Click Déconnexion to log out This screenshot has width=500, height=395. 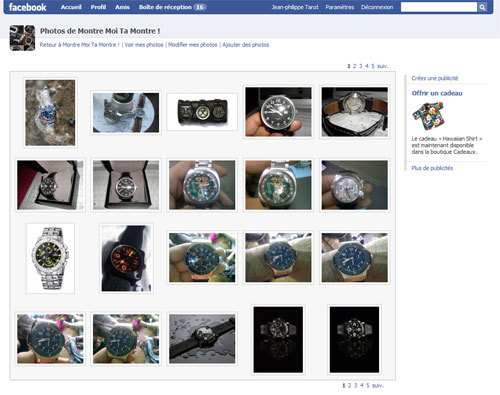tap(377, 7)
